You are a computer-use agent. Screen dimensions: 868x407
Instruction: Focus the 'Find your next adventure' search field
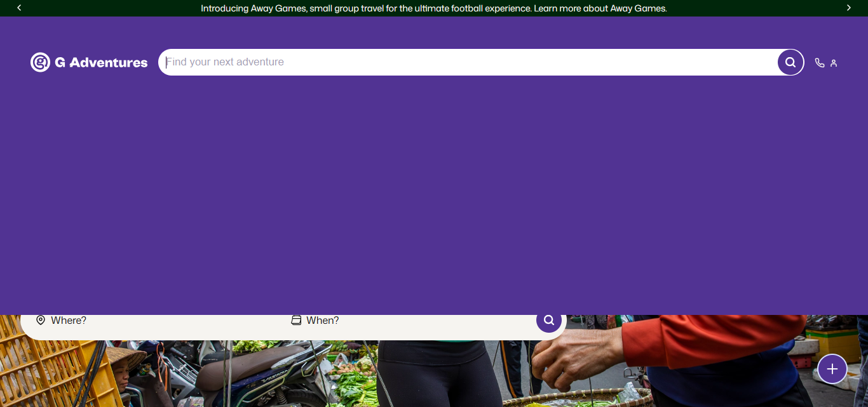click(468, 62)
